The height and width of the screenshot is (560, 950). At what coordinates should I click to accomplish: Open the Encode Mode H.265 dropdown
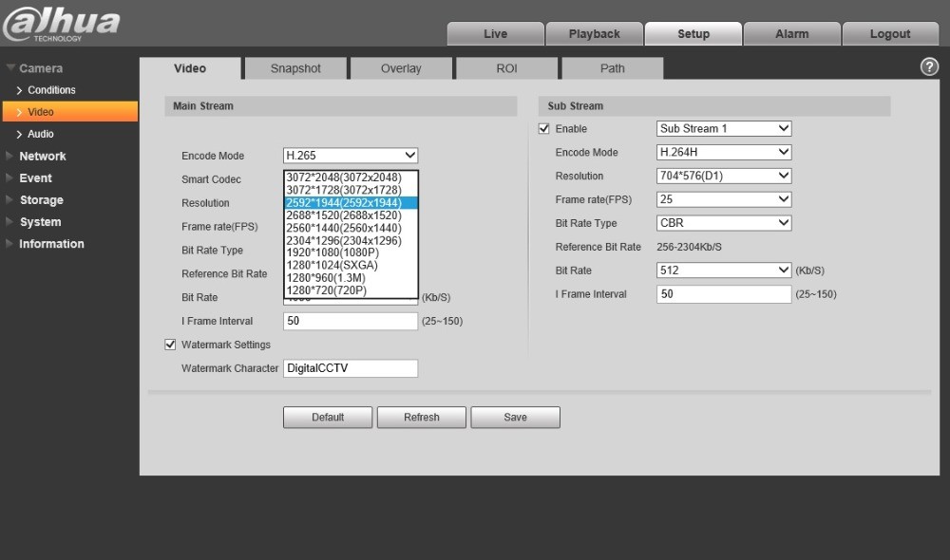click(351, 156)
